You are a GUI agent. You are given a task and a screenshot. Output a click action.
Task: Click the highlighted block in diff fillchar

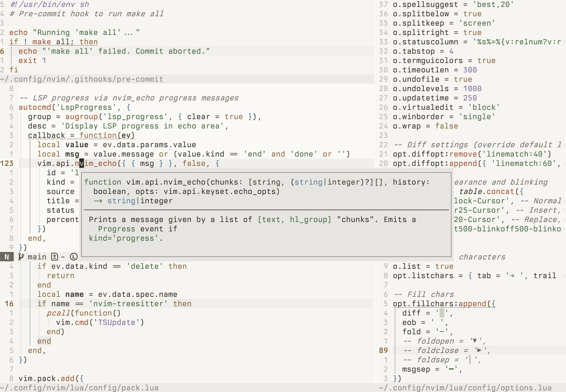(x=442, y=313)
